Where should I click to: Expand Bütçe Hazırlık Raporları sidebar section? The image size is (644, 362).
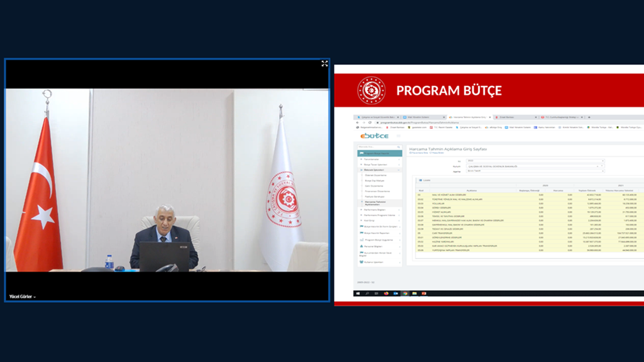(376, 233)
